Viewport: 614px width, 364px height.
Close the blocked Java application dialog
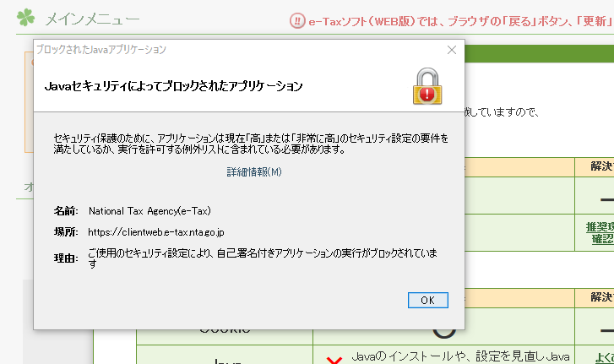(452, 50)
